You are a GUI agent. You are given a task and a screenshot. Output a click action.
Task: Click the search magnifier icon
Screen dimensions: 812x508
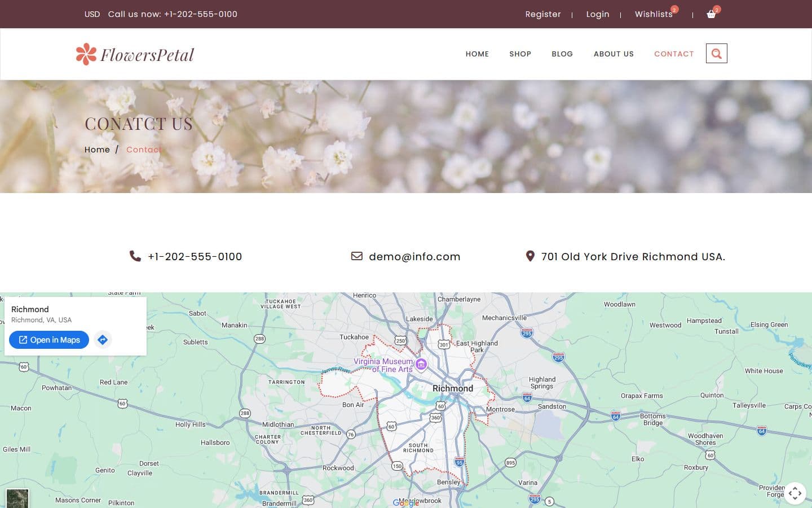coord(716,54)
